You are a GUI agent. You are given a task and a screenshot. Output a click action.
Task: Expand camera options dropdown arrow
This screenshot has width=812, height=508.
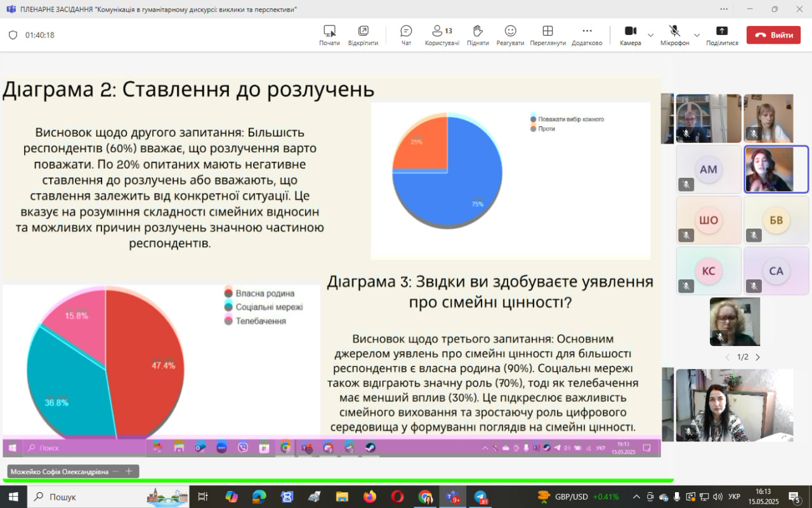[x=650, y=35]
